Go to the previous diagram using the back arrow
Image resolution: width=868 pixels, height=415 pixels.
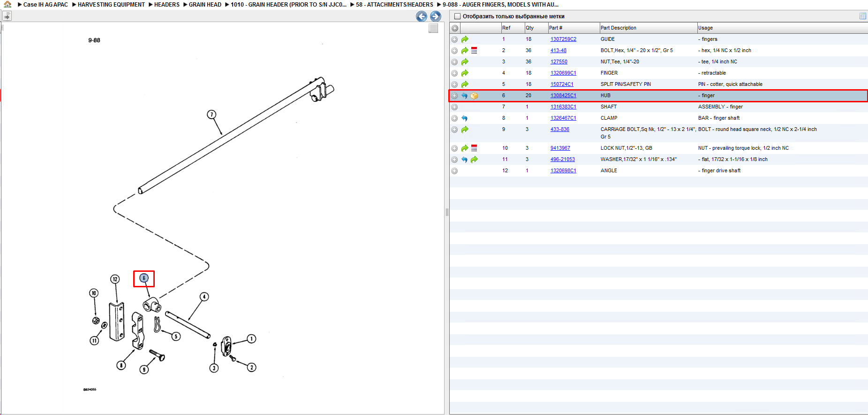click(422, 16)
